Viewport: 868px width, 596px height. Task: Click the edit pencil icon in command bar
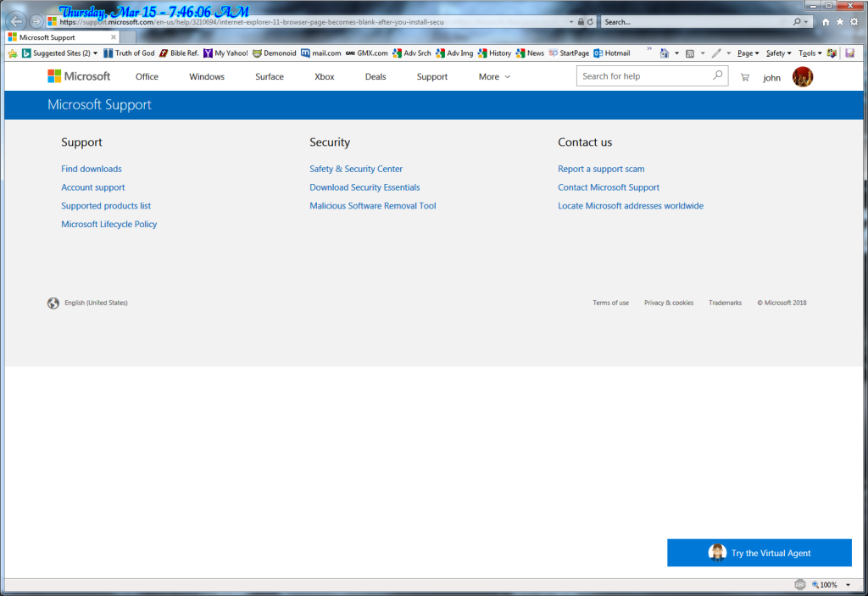[716, 53]
